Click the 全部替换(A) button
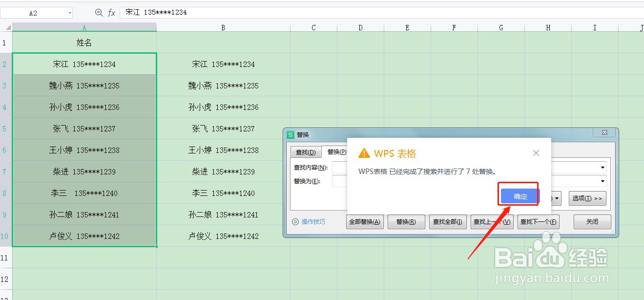Image resolution: width=644 pixels, height=300 pixels. tap(365, 222)
